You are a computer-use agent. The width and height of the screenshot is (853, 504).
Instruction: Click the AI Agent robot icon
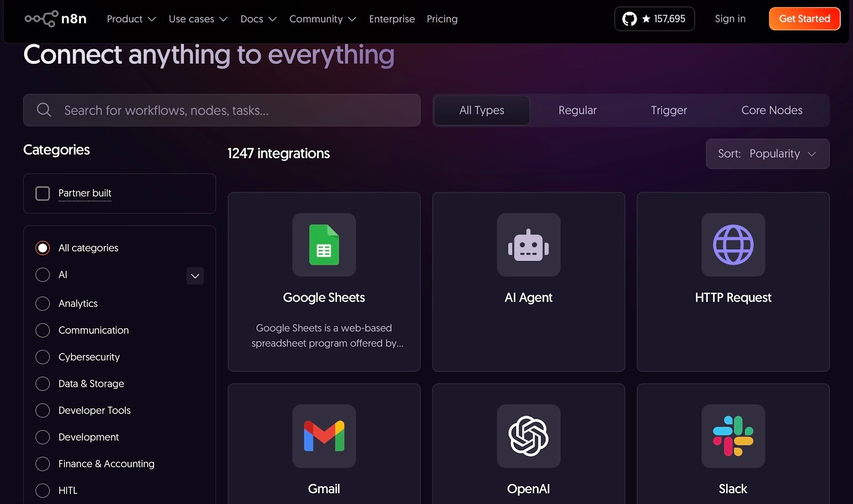528,245
